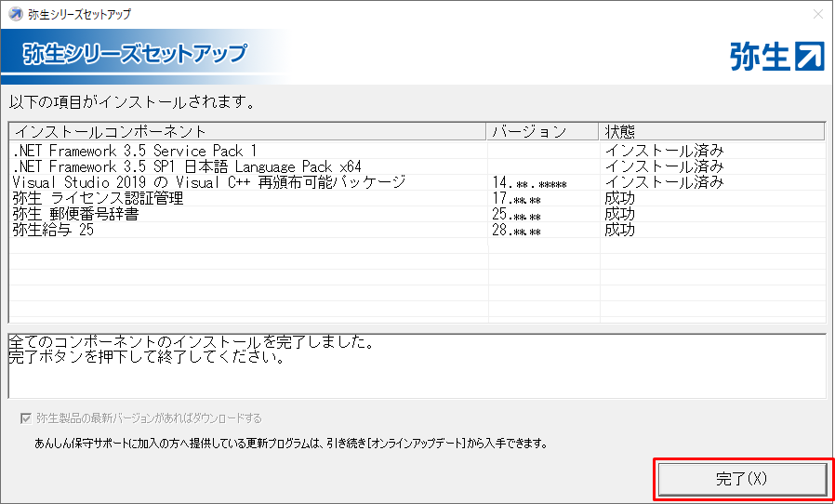The image size is (835, 504).
Task: Select the .NET Framework 3.5 SP1 日本語 Language Pack x64 row
Action: pyautogui.click(x=417, y=166)
